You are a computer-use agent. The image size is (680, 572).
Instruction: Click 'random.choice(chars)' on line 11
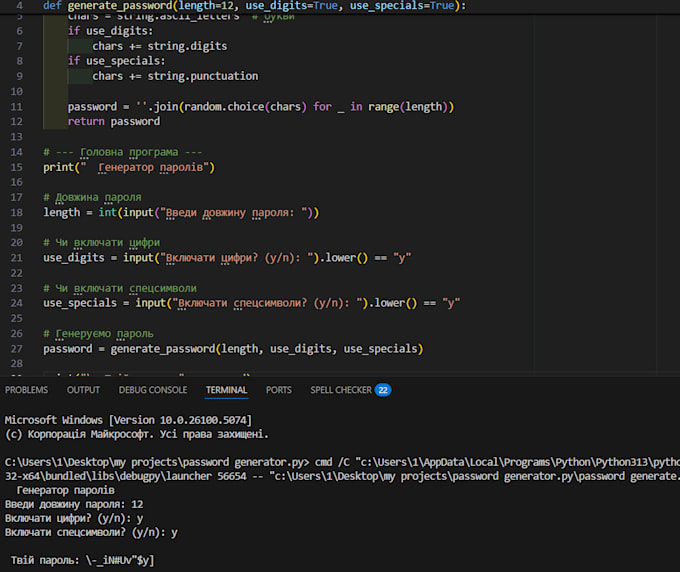245,107
